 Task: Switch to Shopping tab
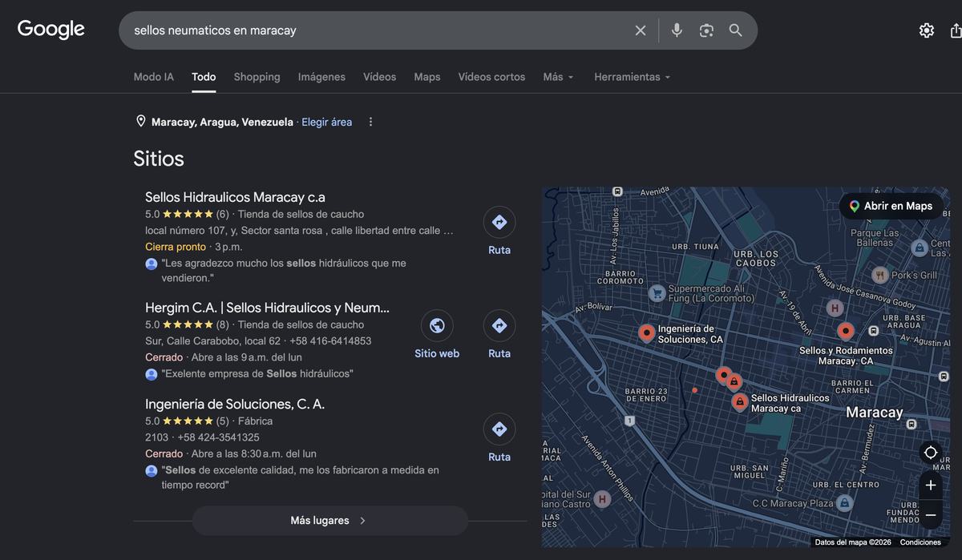[257, 77]
